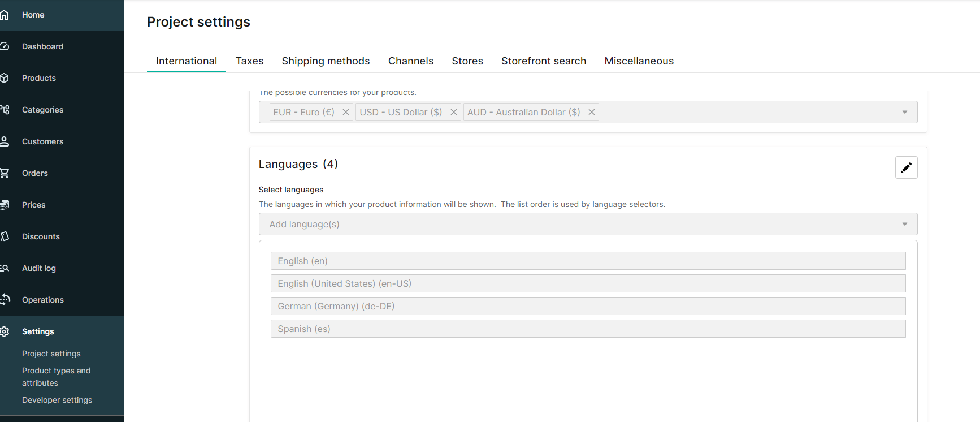Image resolution: width=980 pixels, height=422 pixels.
Task: Open Discounts menu item
Action: pyautogui.click(x=41, y=236)
